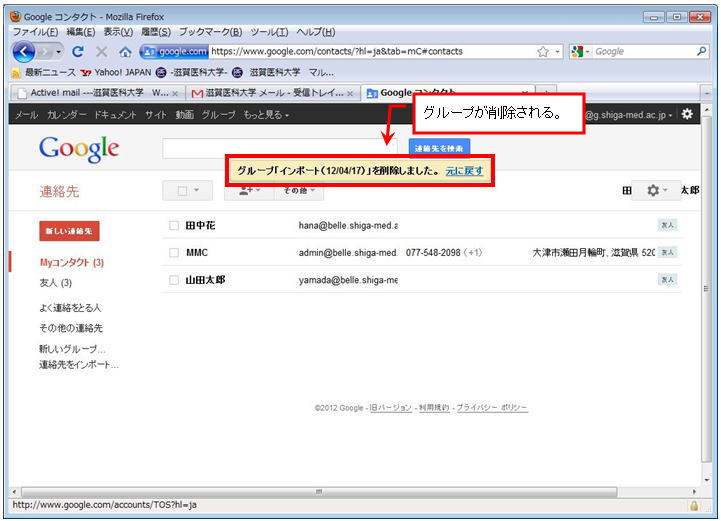Open the ヘルプ(H) menu
This screenshot has height=521, width=721.
coord(315,32)
